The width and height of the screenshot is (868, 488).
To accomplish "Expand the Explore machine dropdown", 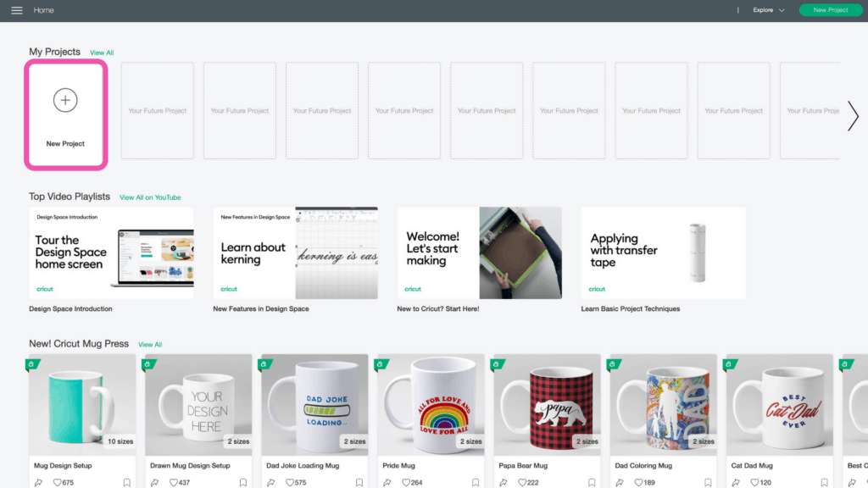I will pos(768,10).
